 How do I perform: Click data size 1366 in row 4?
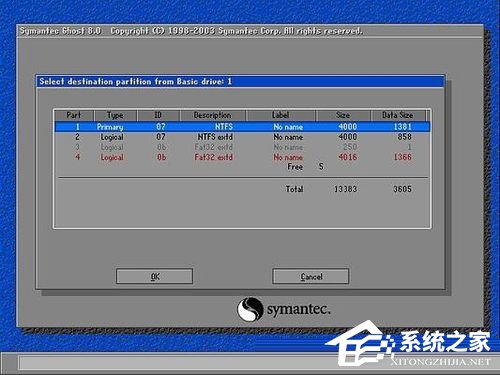[402, 157]
